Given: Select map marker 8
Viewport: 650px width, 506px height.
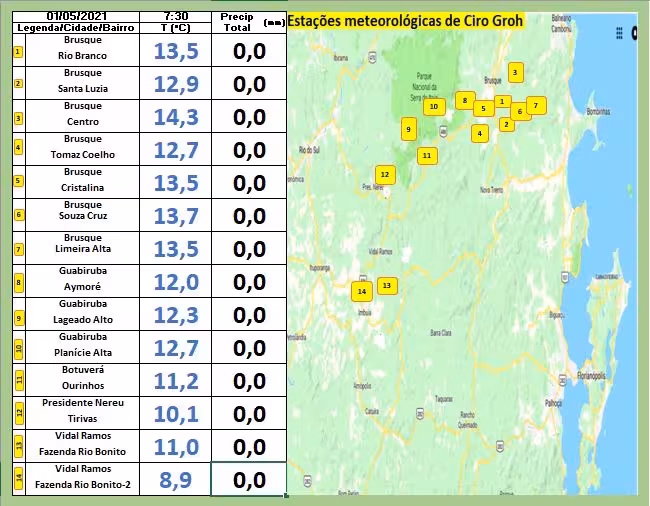Looking at the screenshot, I should point(464,100).
